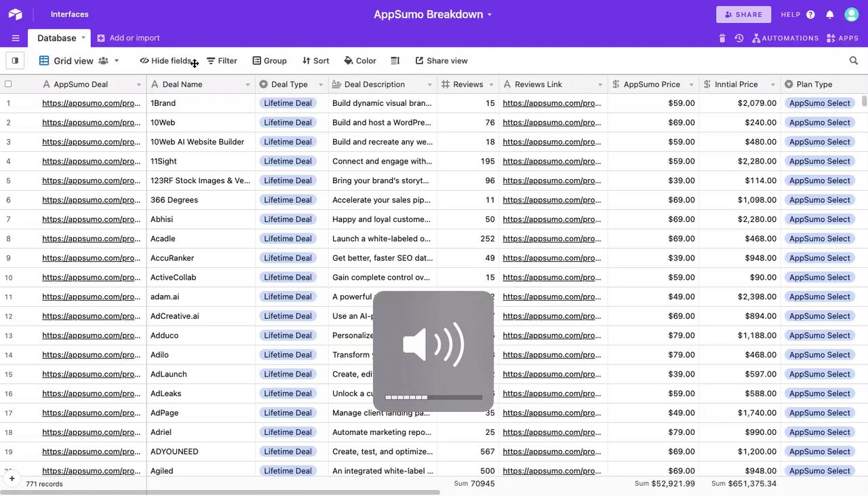Click the Plan Type column header
This screenshot has width=868, height=496.
(824, 84)
